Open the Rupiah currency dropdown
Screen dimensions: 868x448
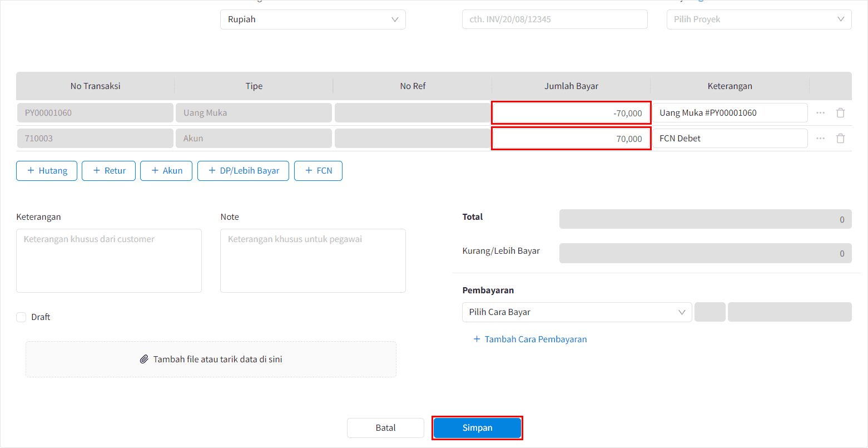click(313, 19)
